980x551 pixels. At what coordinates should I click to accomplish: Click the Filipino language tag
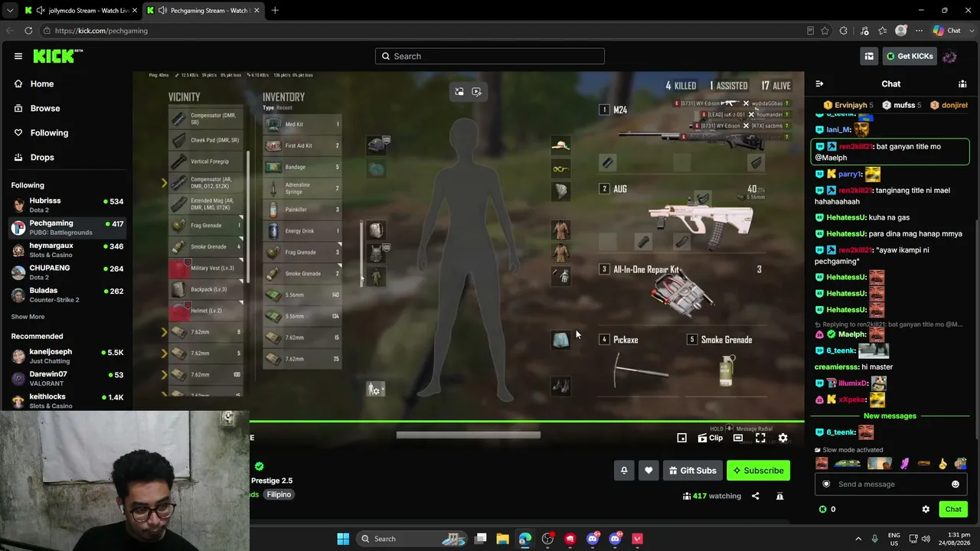click(279, 494)
